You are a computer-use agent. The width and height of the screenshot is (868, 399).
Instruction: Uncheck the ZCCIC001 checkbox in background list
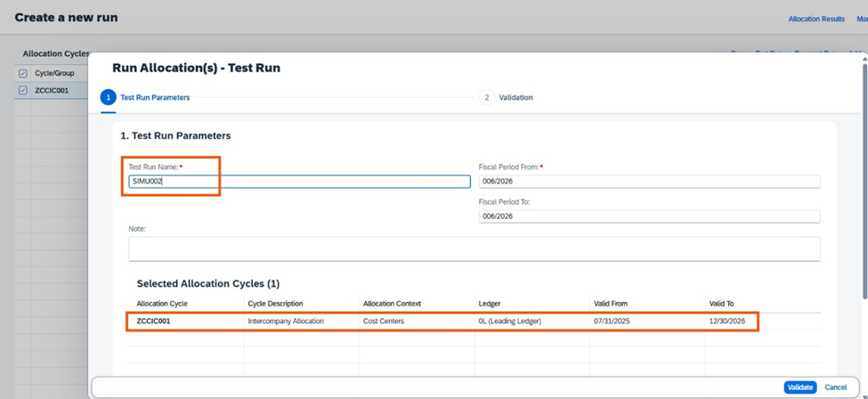tap(23, 90)
